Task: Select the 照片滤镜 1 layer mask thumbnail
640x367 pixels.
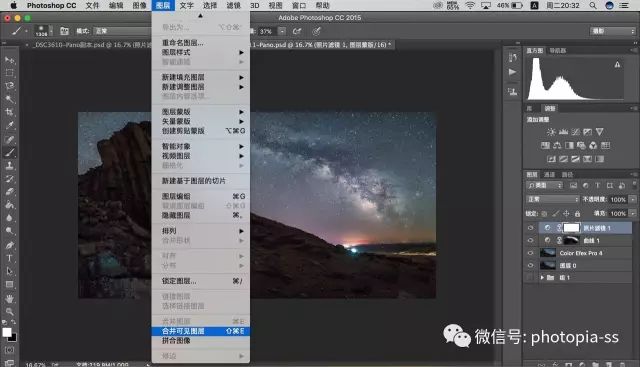Action: (x=571, y=228)
